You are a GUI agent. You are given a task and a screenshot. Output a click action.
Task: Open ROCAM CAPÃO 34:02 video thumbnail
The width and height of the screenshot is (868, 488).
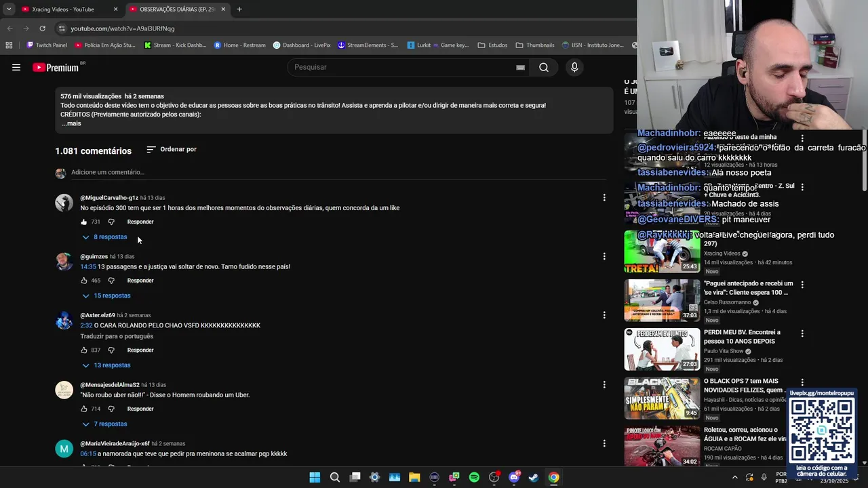click(662, 447)
